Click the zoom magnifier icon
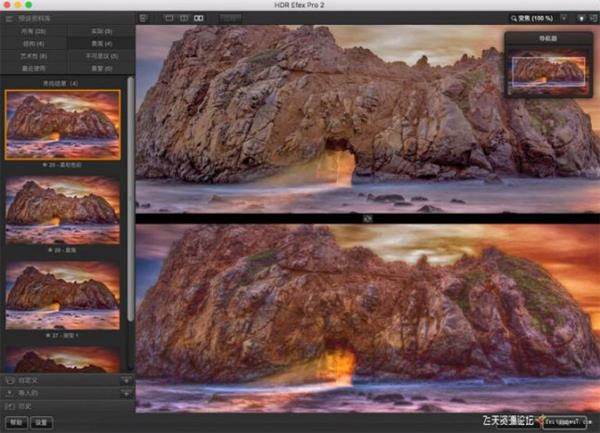 (514, 18)
